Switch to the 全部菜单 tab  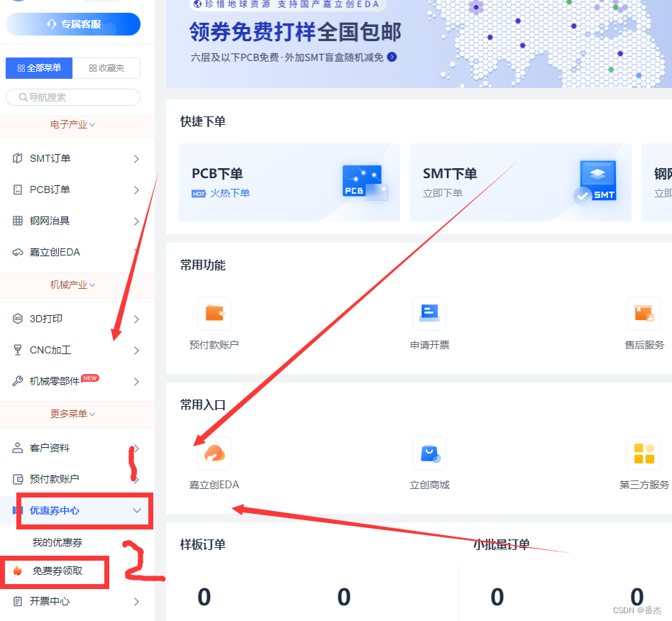click(39, 68)
